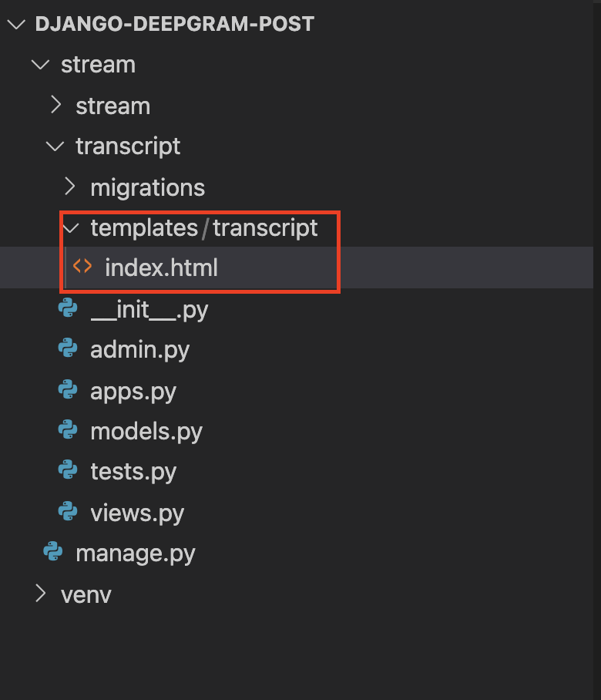601x700 pixels.
Task: Click the Python icon next to admin.py
Action: click(68, 348)
